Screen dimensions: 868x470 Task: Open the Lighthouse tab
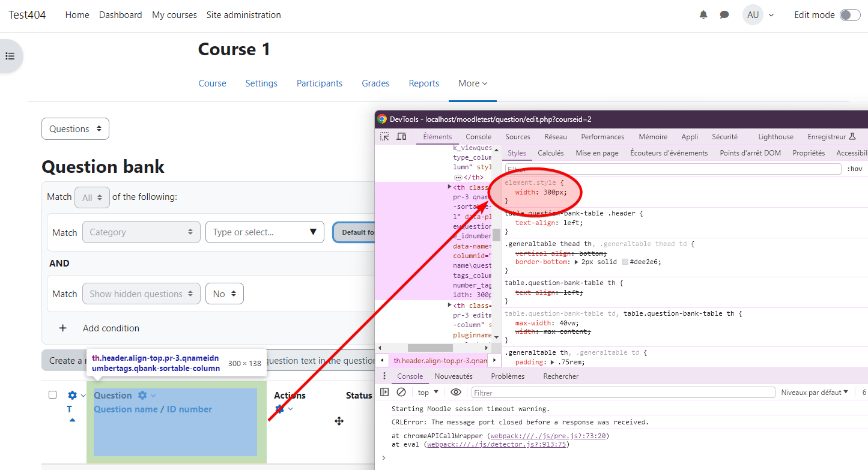point(775,137)
